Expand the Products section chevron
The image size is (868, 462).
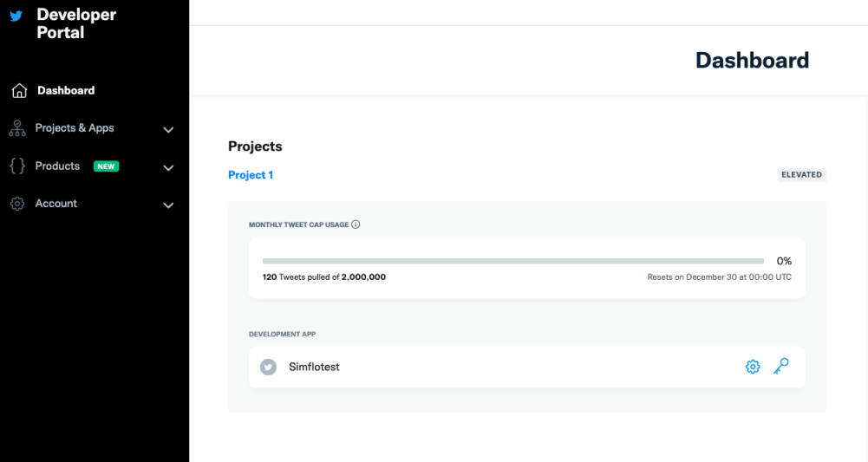tap(168, 168)
